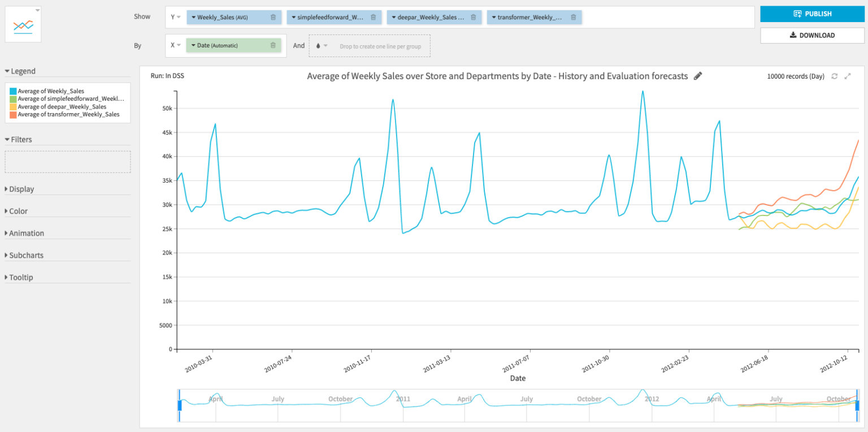Open the X axis dropdown
This screenshot has width=868, height=432.
pos(175,45)
